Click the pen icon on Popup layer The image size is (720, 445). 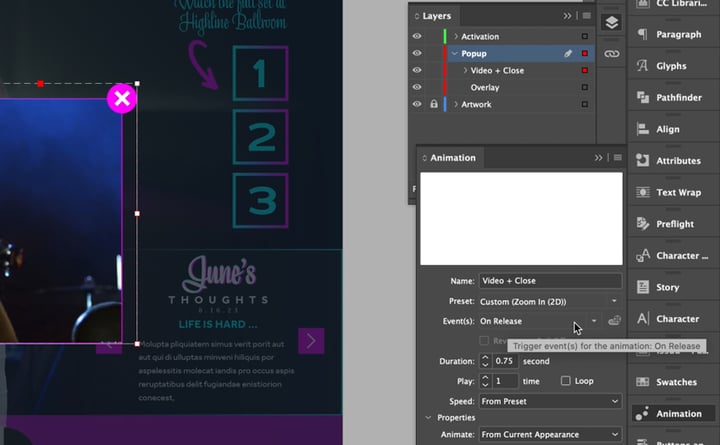pyautogui.click(x=568, y=54)
